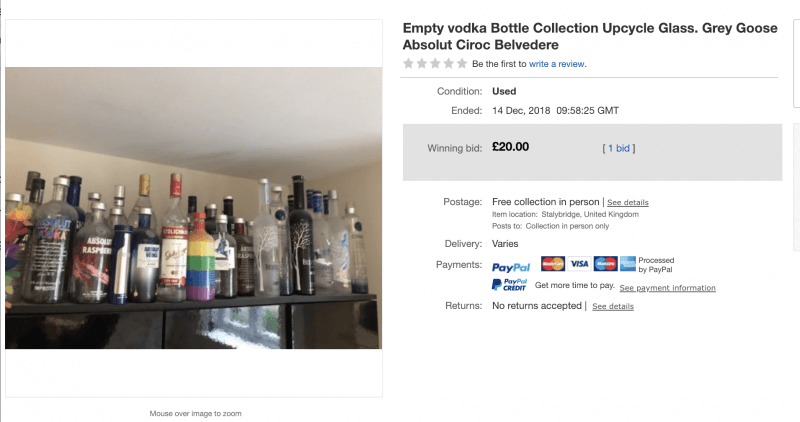Click the "Free collection in person" text

coord(546,202)
